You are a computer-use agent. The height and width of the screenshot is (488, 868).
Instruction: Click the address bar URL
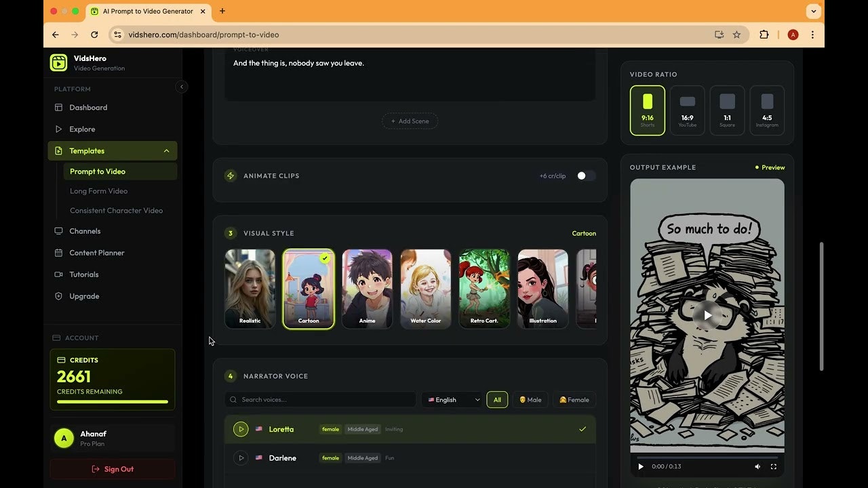coord(203,35)
